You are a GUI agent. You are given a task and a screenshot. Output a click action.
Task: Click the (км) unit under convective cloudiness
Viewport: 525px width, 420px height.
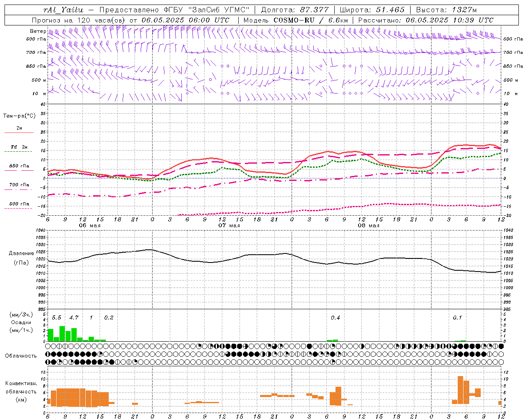pyautogui.click(x=21, y=399)
